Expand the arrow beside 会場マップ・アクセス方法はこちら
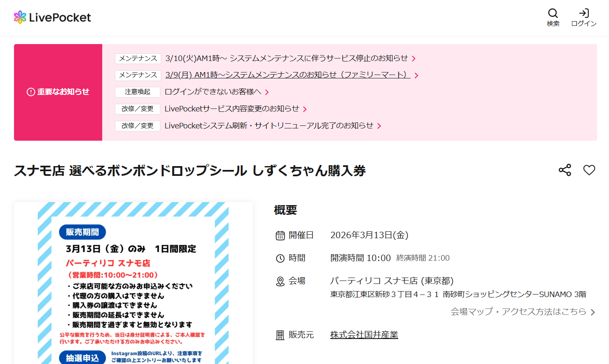The image size is (609, 364). 592,312
